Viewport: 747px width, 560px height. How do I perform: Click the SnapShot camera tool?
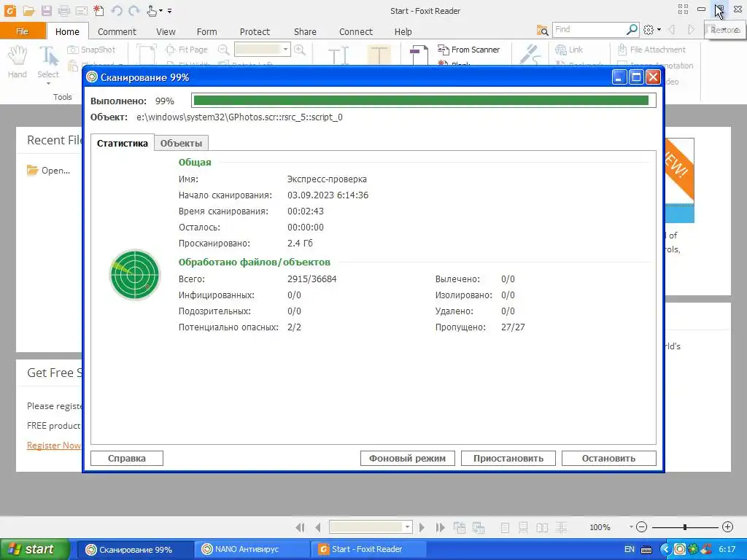click(91, 50)
